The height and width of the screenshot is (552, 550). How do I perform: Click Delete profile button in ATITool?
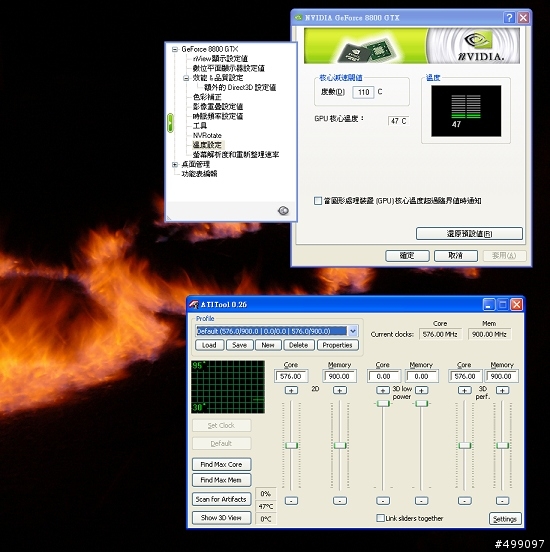[299, 345]
